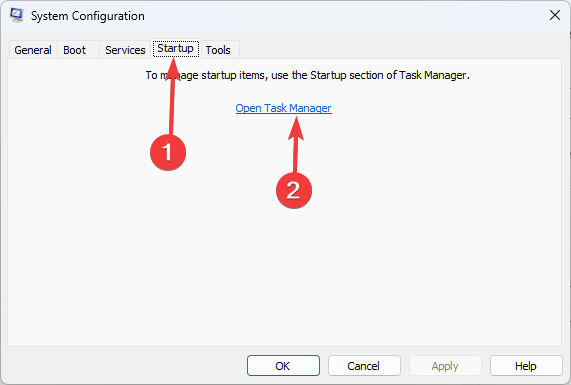The height and width of the screenshot is (385, 571).
Task: Close the System Configuration window
Action: (555, 15)
